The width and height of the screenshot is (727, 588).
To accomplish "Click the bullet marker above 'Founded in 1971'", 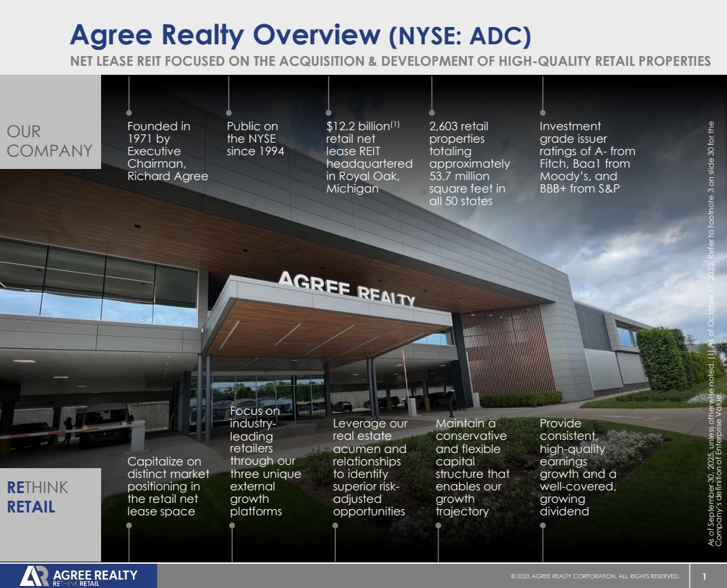I will [x=129, y=113].
